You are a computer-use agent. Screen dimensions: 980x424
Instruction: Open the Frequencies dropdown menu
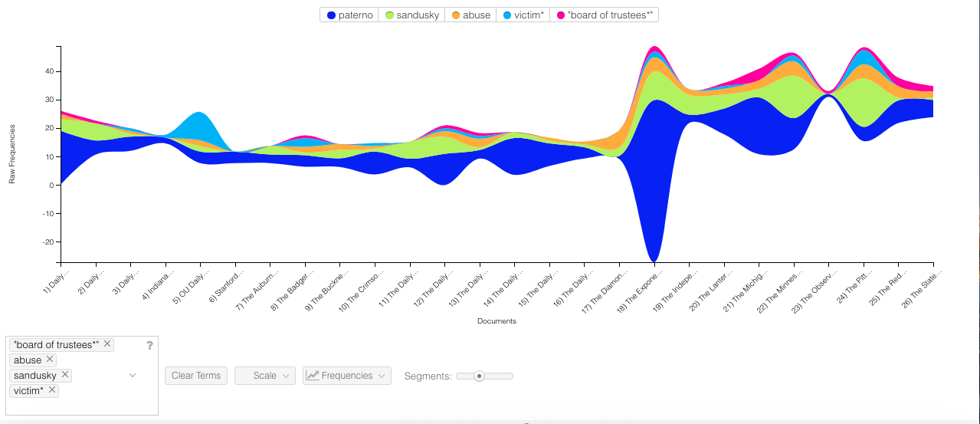tap(347, 376)
